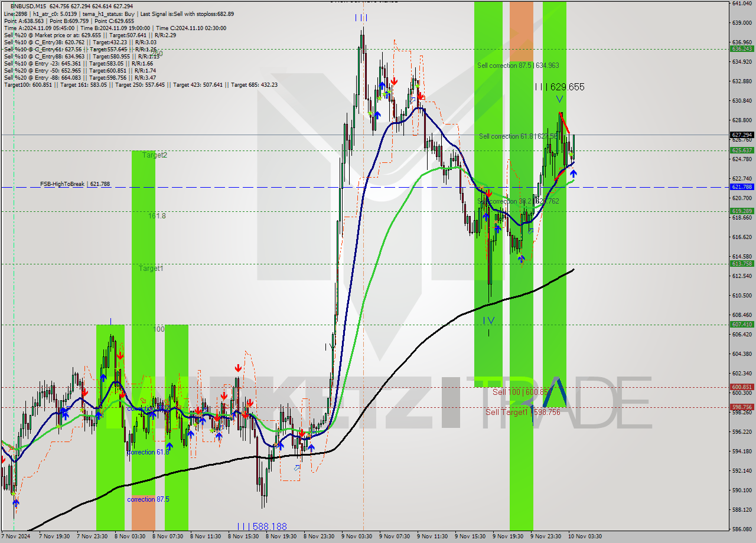Click the 'III 588.188' wave label
Viewport: 756px width, 543px height.
[x=262, y=526]
